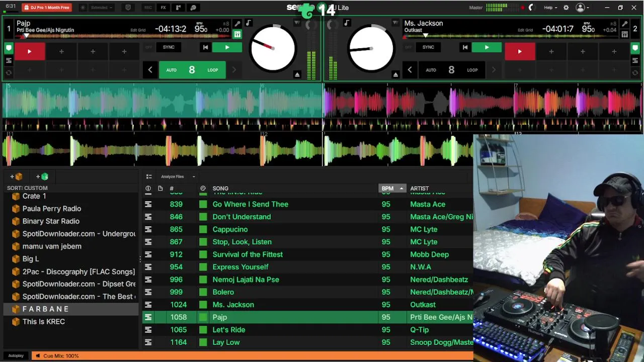Click the grid icon on deck 2
644x362 pixels.
[x=624, y=34]
